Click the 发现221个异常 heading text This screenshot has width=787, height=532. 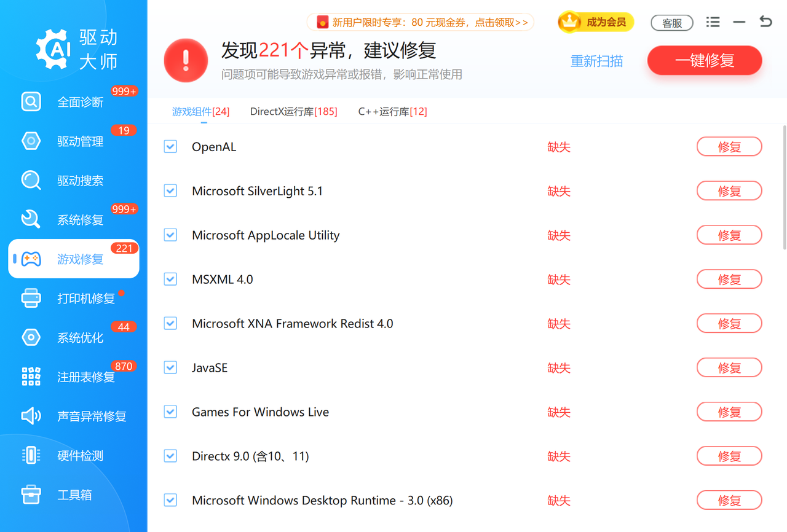[x=329, y=50]
